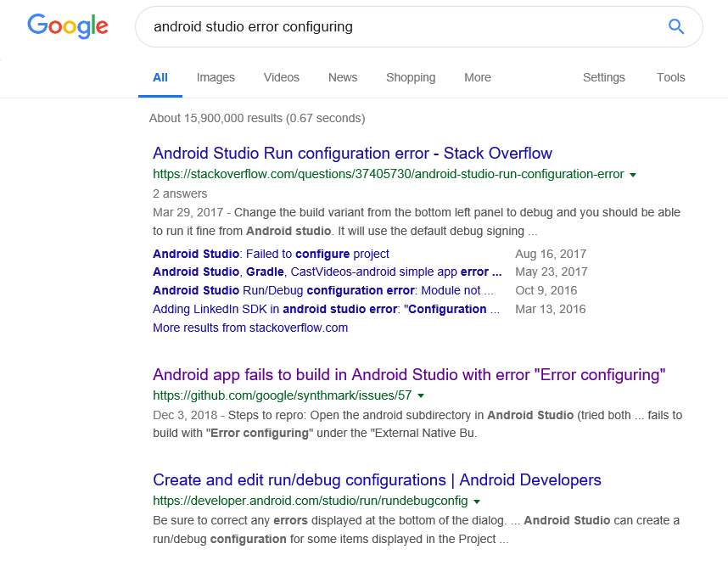Click the 'Mar 29, 2017' snippet text
This screenshot has height=566, width=728.
point(417,222)
